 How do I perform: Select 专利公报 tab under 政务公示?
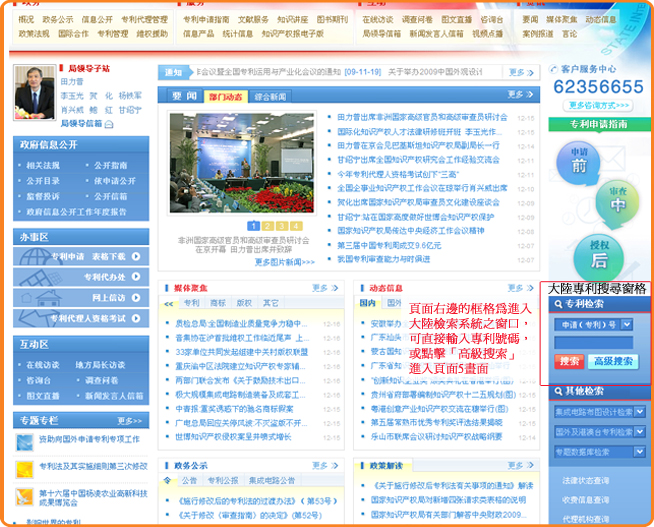(223, 481)
